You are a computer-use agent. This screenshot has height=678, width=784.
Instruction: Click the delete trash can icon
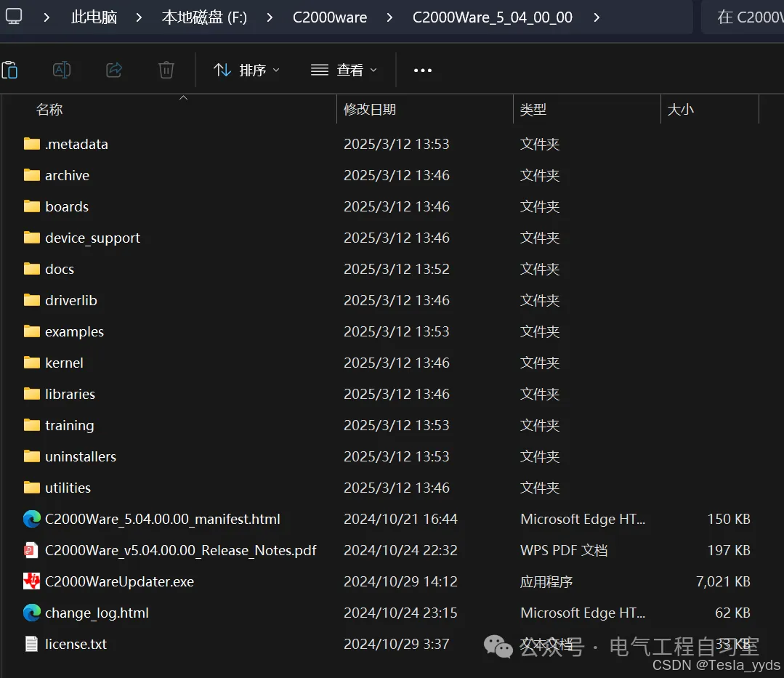pyautogui.click(x=166, y=70)
